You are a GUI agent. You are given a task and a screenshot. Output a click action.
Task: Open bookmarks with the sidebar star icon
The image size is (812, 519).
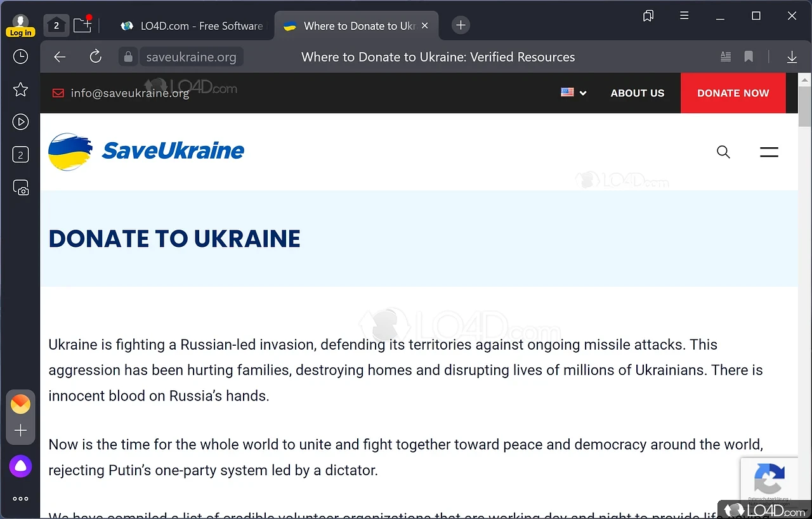[20, 89]
